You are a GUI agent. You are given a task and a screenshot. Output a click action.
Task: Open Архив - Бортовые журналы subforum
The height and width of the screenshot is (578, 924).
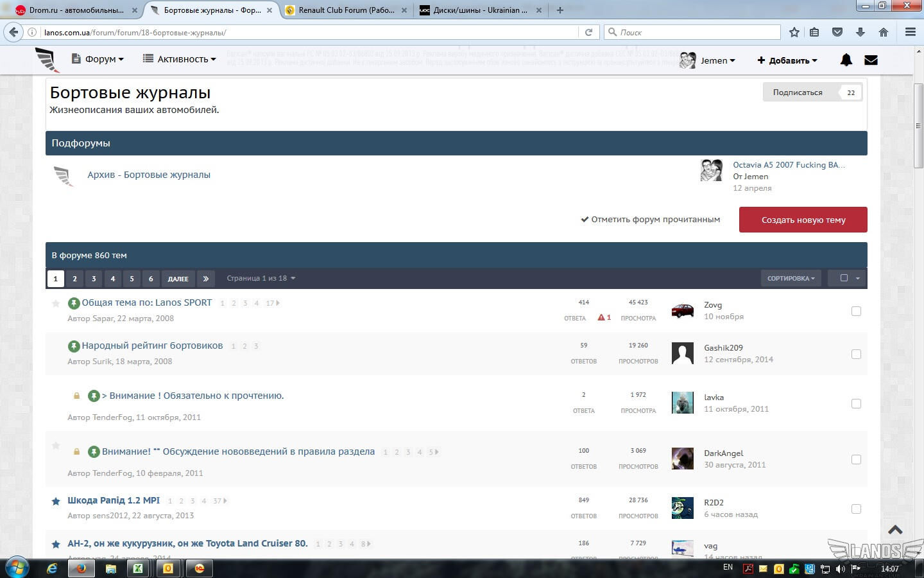(x=149, y=175)
